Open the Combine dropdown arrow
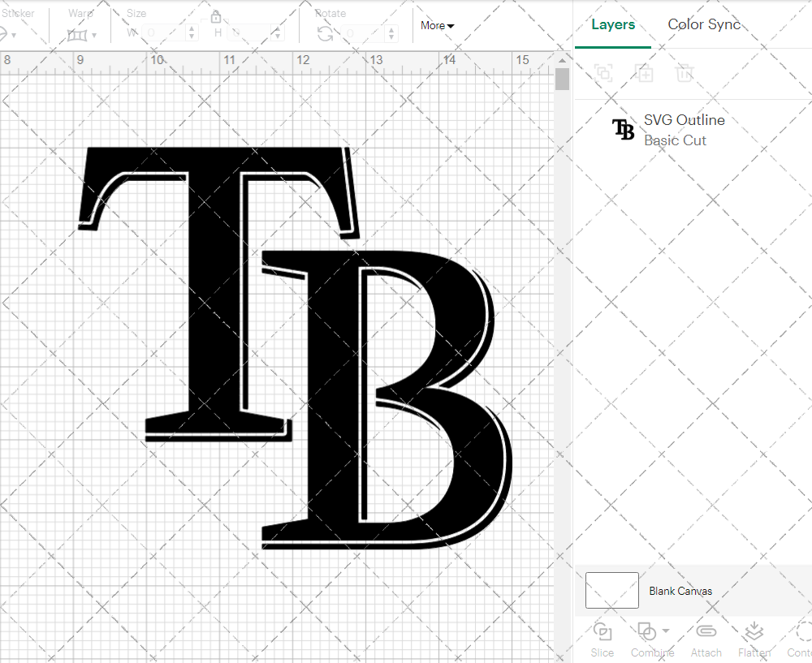This screenshot has width=812, height=663. coord(666,631)
